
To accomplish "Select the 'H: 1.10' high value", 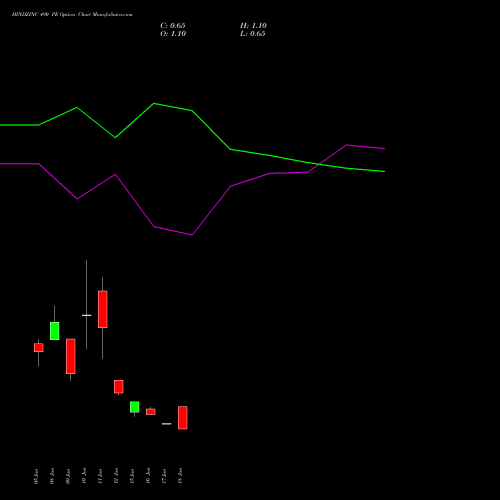I will 253,26.
